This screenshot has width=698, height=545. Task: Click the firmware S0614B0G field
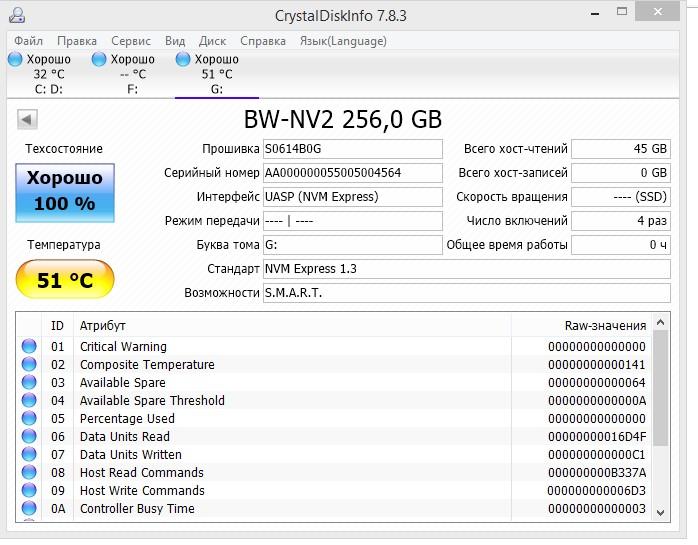[351, 149]
